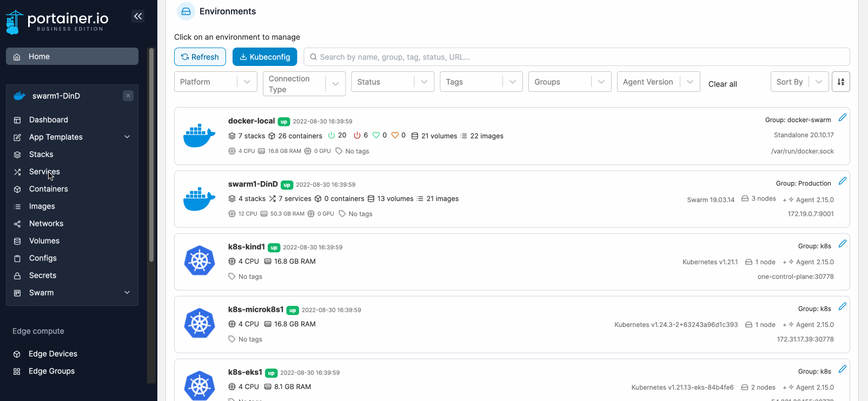
Task: Click the Kubernetes wheel icon for k8s-microk8s1
Action: [x=200, y=324]
